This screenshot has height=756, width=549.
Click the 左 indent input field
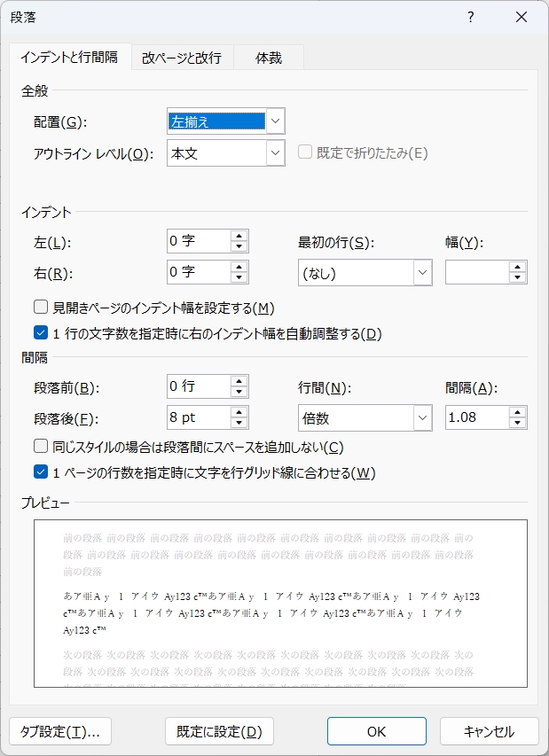(x=199, y=241)
